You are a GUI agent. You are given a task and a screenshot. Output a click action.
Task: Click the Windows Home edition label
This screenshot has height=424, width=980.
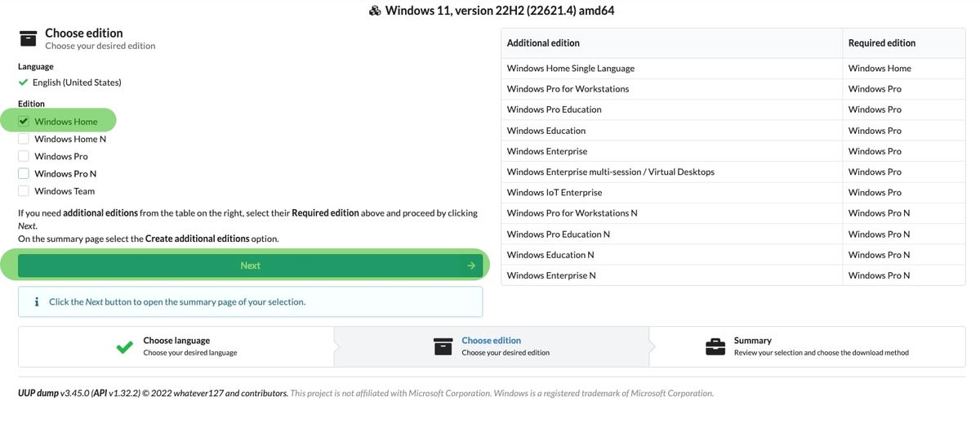pos(65,122)
